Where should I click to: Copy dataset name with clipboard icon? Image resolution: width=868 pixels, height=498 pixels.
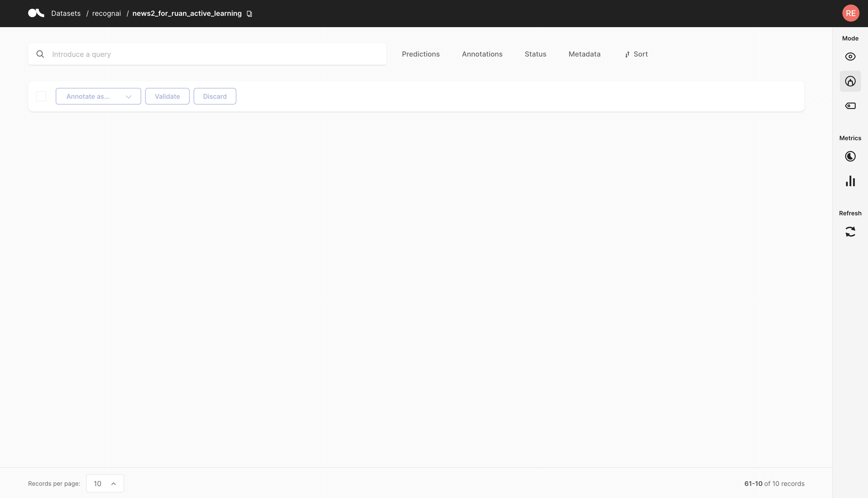[x=249, y=14]
